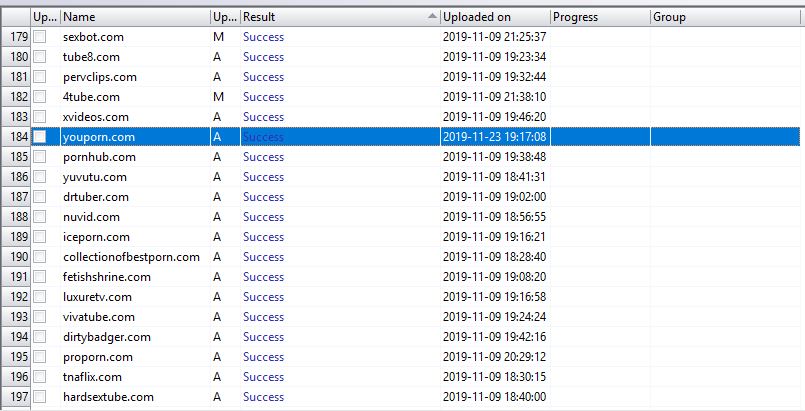This screenshot has width=805, height=411.
Task: Open the Success link for sexbot.com
Action: (x=263, y=37)
